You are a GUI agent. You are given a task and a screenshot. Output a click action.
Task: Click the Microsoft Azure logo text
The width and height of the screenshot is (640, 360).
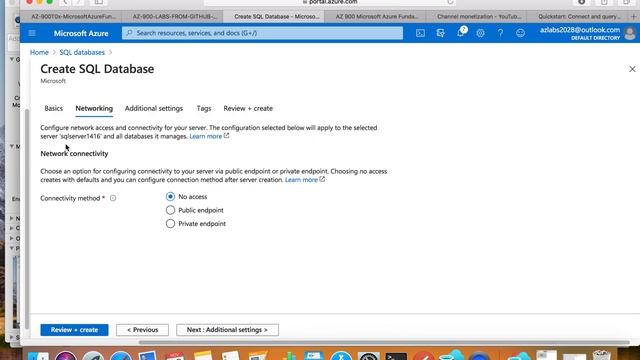(81, 33)
